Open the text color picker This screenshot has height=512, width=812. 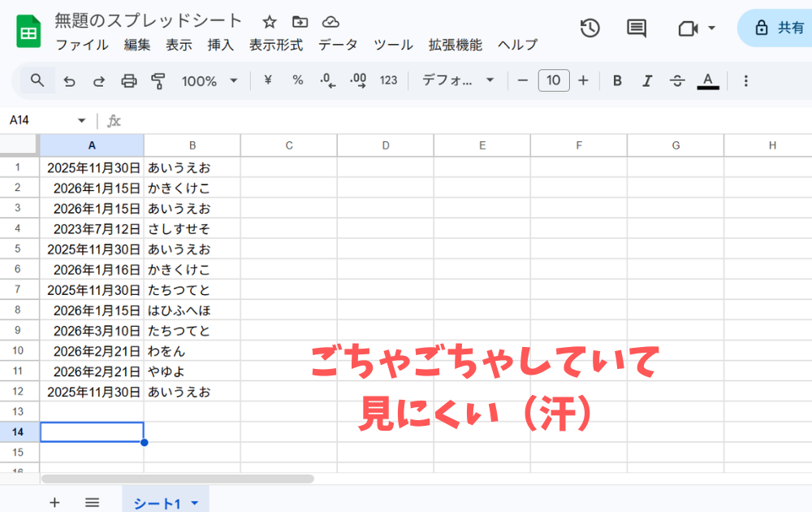coord(708,80)
